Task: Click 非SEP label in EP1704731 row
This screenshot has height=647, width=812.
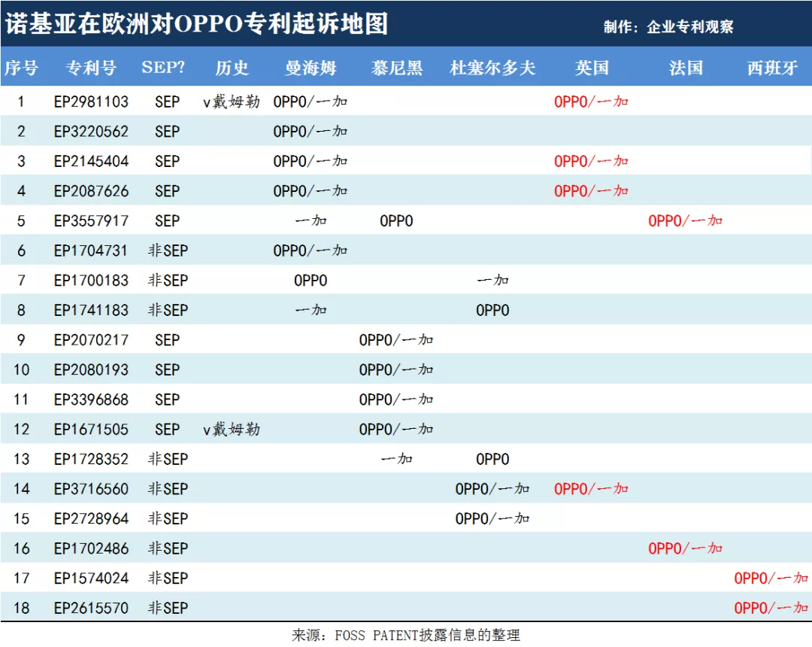Action: click(168, 251)
